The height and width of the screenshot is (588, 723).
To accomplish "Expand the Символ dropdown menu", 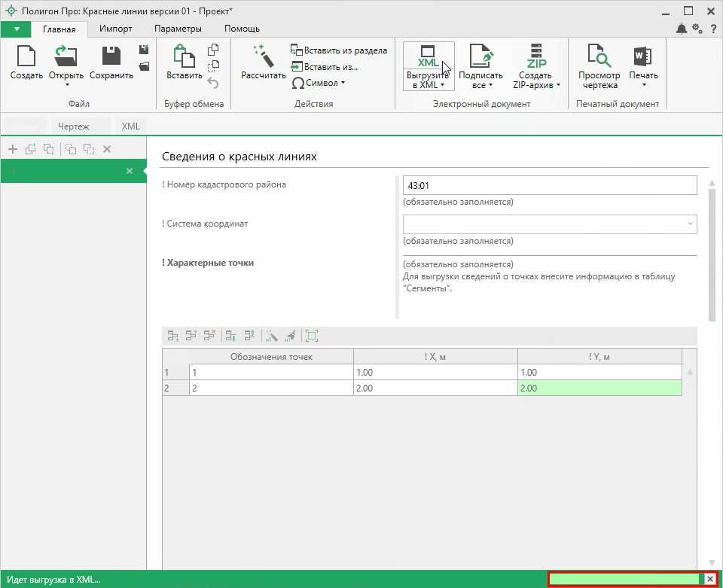I will tap(319, 83).
